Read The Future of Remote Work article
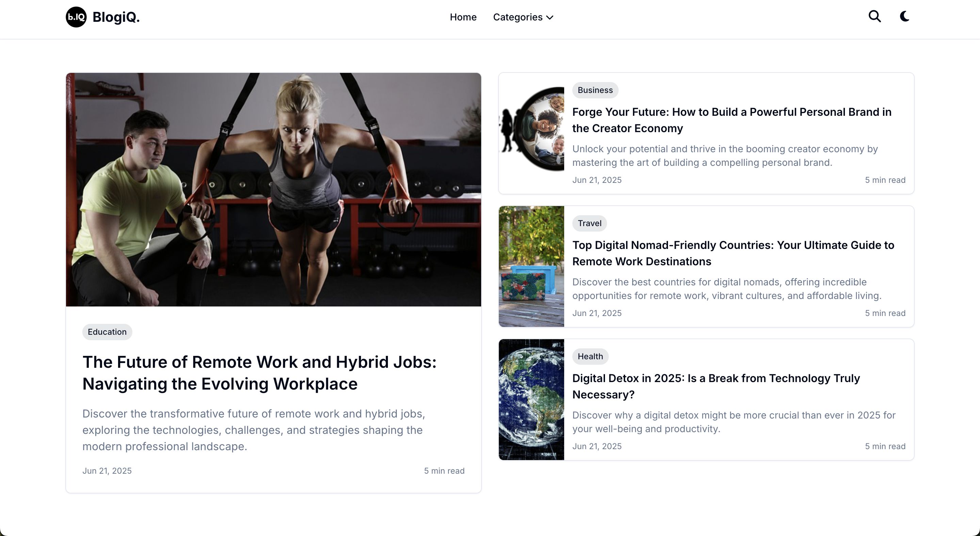The height and width of the screenshot is (536, 980). 259,373
